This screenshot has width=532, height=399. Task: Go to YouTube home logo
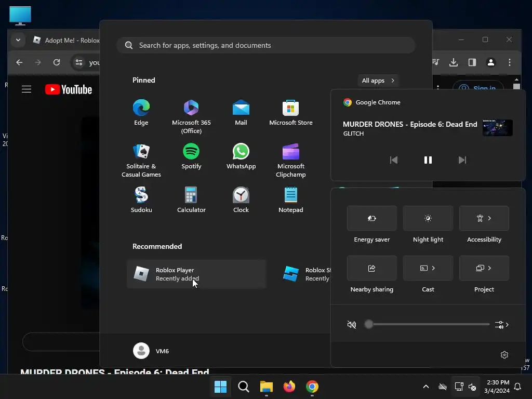69,89
